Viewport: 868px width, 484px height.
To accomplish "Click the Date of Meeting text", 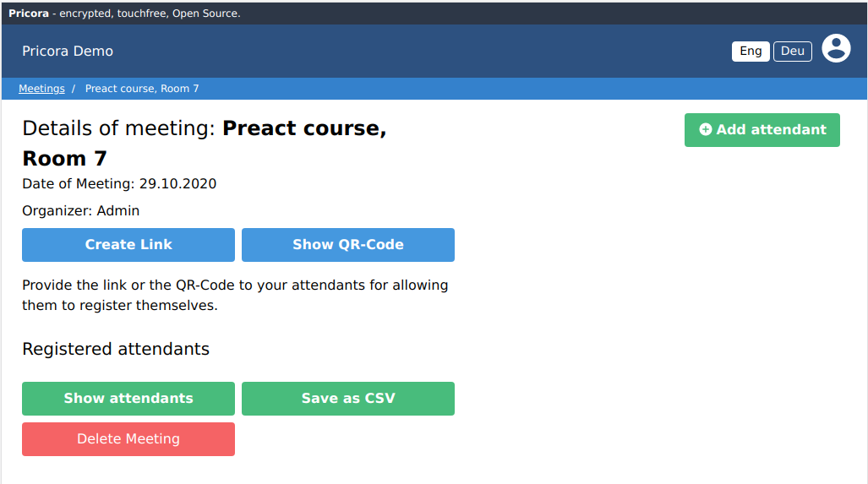I will 119,184.
